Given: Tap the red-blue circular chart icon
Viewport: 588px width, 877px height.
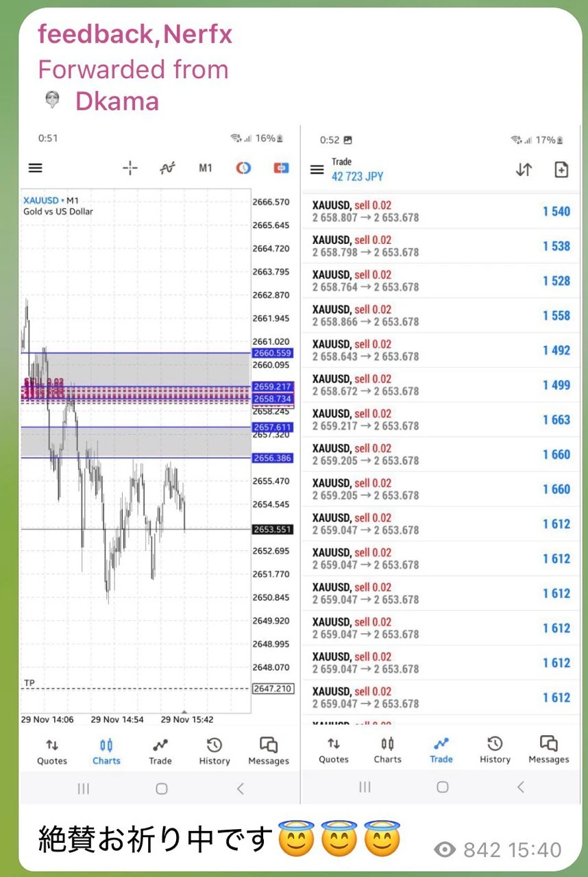Looking at the screenshot, I should coord(243,168).
